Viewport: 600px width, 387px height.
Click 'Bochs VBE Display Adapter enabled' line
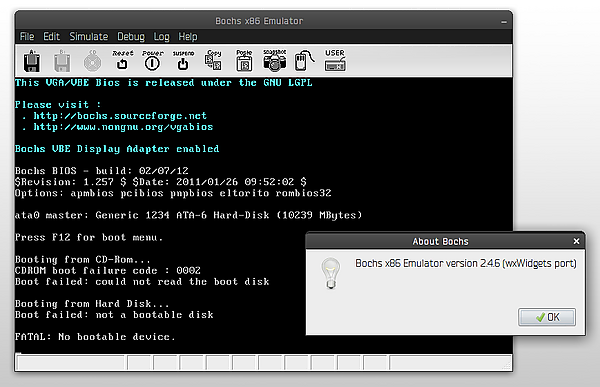click(x=117, y=149)
